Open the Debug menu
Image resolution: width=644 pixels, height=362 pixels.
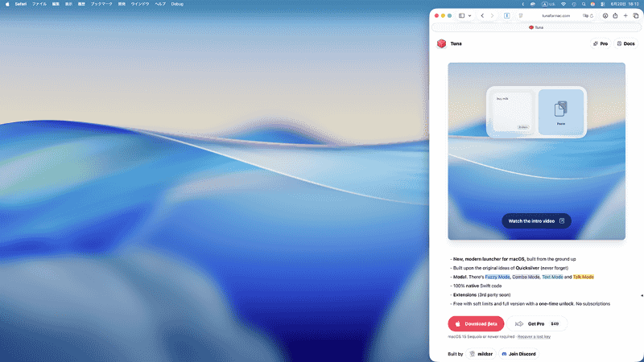coord(177,4)
